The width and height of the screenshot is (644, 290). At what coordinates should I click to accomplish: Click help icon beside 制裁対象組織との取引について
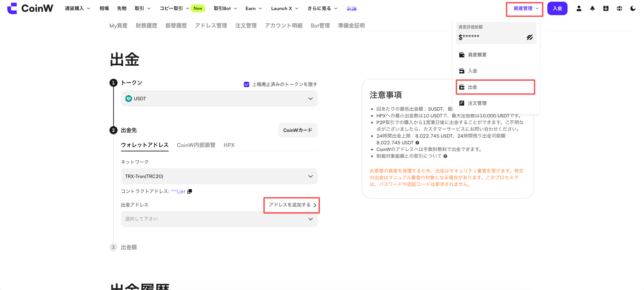(445, 156)
